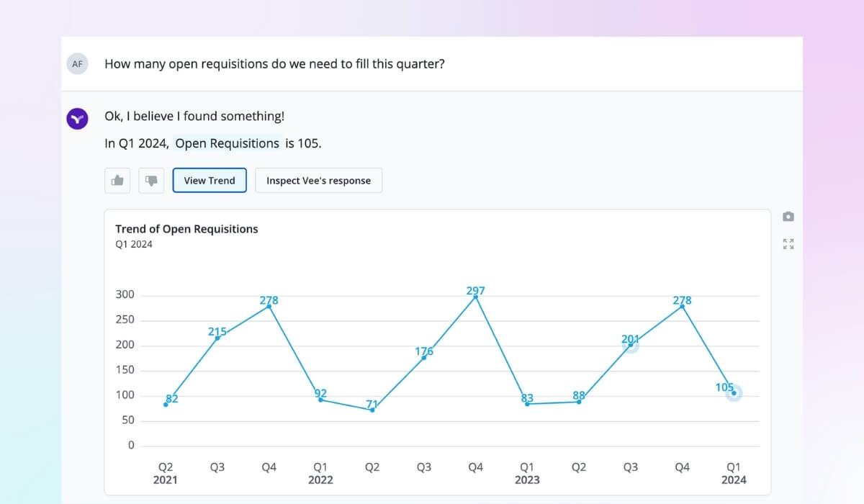
Task: Click the y-axis label 250
Action: coord(125,320)
